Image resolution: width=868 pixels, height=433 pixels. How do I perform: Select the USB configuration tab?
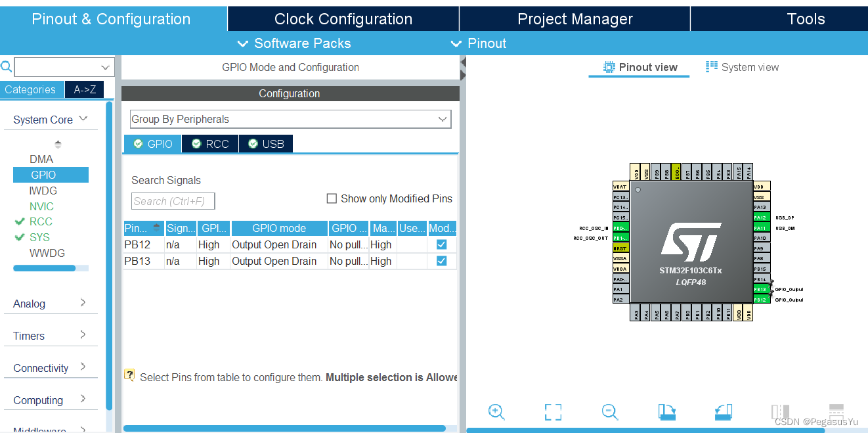(x=266, y=143)
